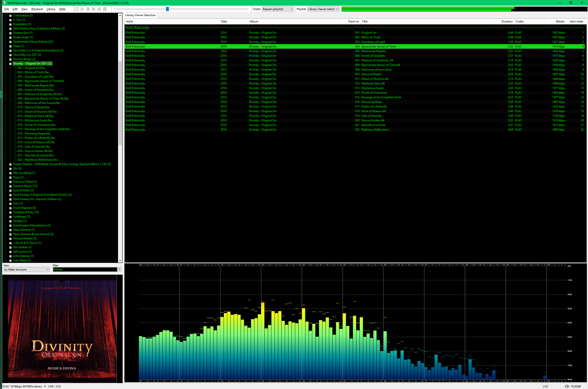Select '001 - Original Sin.flac' in tree
The width and height of the screenshot is (588, 389).
click(x=31, y=68)
